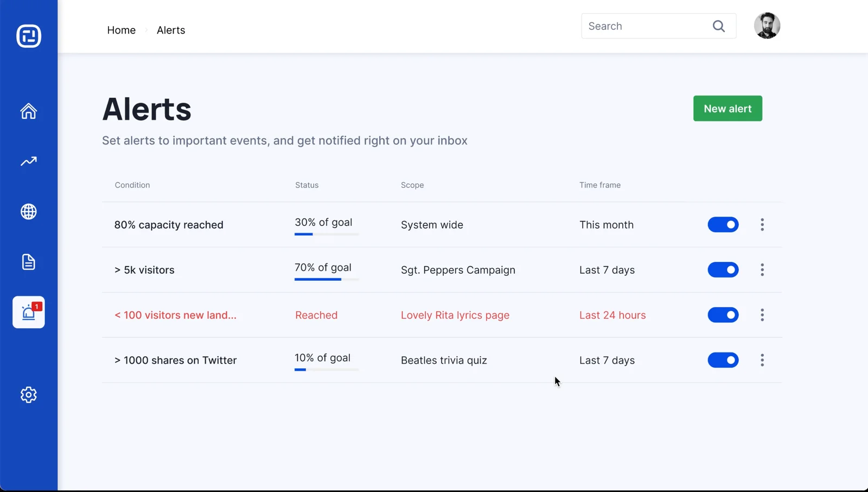Open the options menu for 'Beatles trivia quiz' alert

pyautogui.click(x=762, y=360)
